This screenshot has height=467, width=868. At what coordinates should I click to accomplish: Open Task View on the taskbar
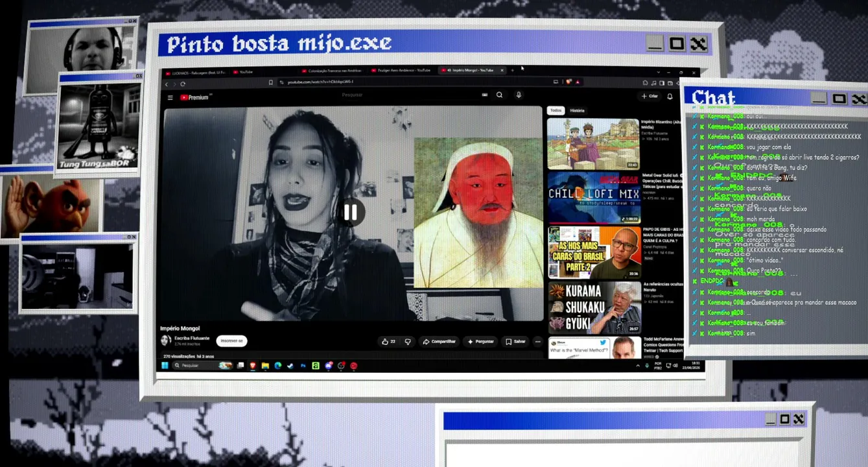(240, 366)
